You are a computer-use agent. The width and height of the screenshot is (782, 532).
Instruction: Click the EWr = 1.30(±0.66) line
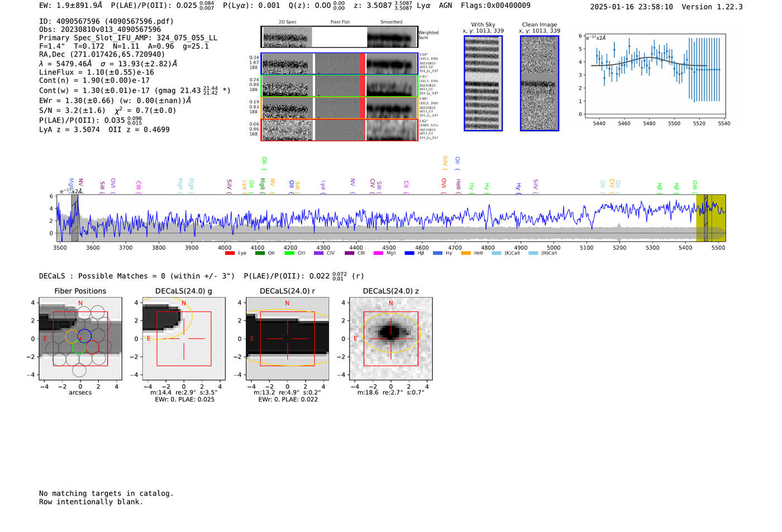115,100
